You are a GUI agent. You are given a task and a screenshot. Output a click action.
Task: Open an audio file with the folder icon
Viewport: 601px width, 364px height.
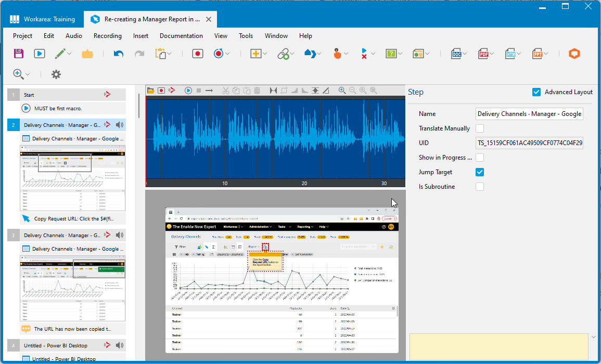[x=150, y=90]
